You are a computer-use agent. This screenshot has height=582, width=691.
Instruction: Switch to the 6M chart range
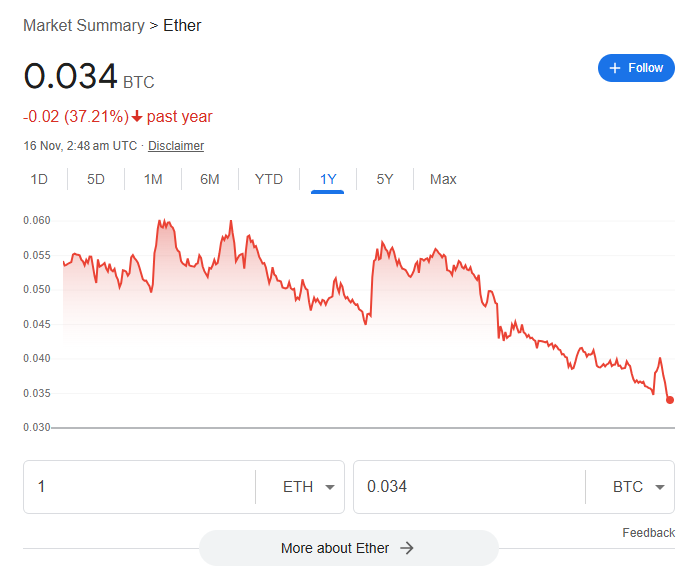[210, 179]
